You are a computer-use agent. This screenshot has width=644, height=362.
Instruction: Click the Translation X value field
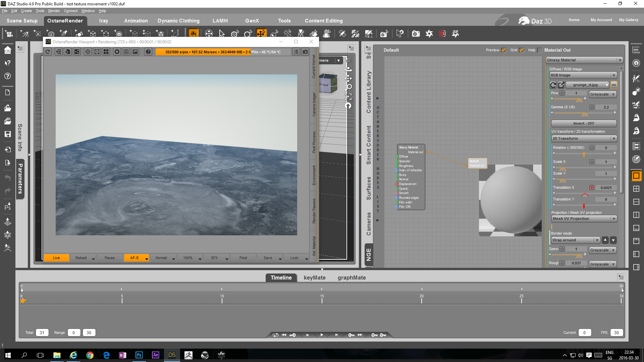(x=606, y=188)
